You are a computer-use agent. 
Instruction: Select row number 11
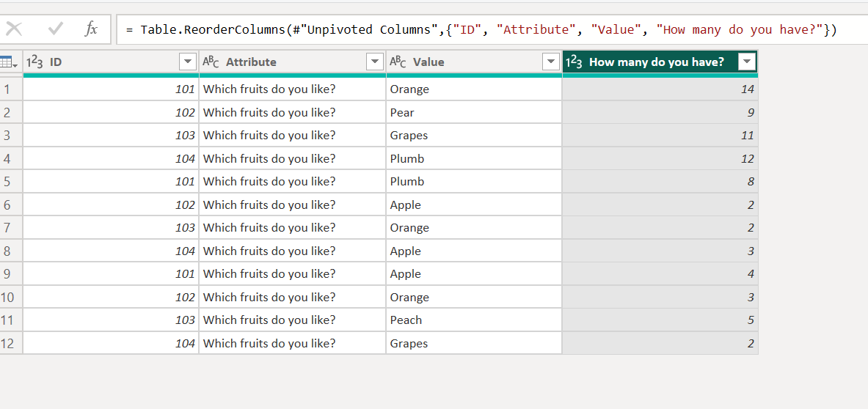(x=11, y=320)
